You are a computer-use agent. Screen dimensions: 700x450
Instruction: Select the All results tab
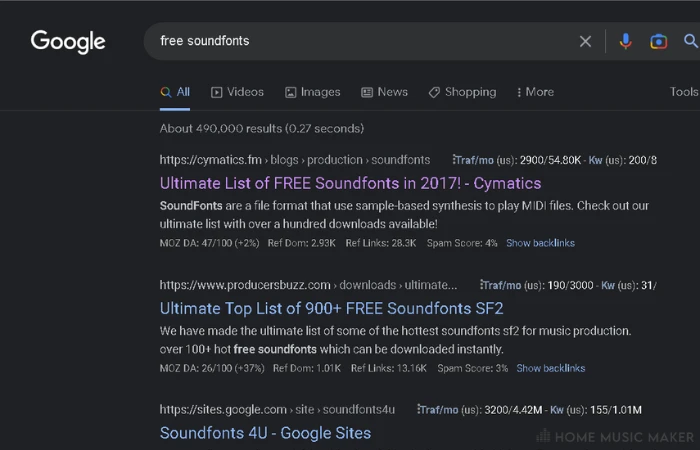click(x=175, y=92)
